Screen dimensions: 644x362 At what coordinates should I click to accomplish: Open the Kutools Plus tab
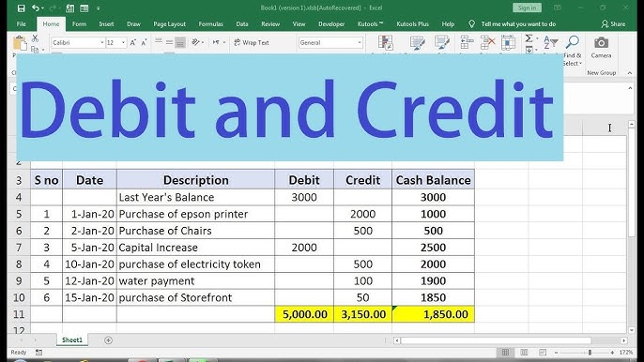click(x=412, y=24)
